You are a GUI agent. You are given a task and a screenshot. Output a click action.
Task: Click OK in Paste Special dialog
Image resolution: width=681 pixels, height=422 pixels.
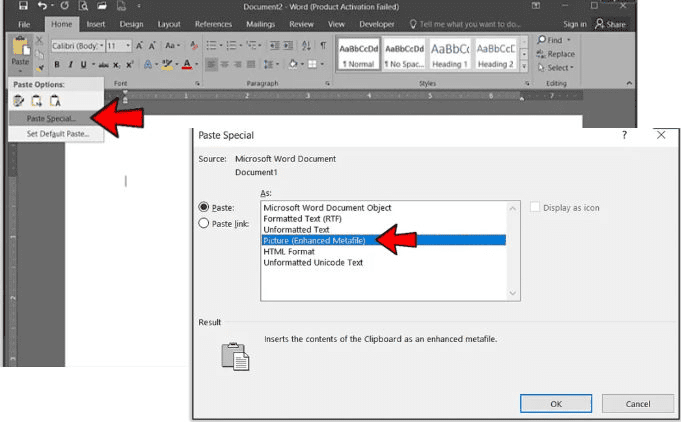pos(555,403)
